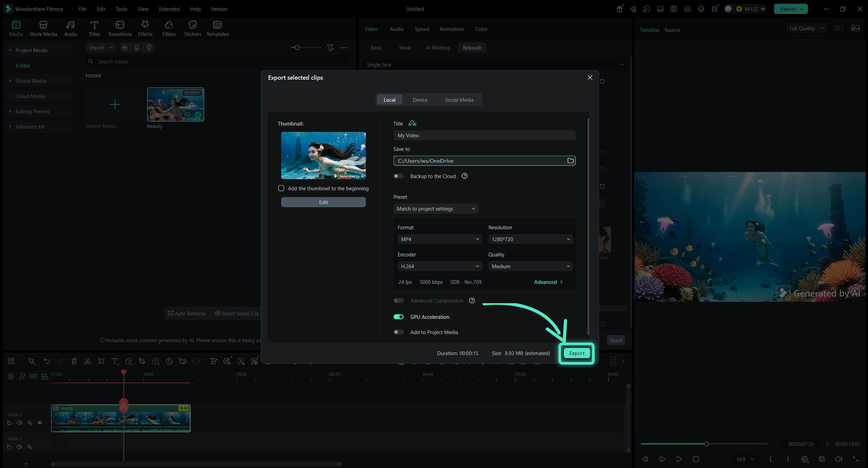Viewport: 868px width, 468px height.
Task: Browse for the Save to folder
Action: [x=570, y=161]
